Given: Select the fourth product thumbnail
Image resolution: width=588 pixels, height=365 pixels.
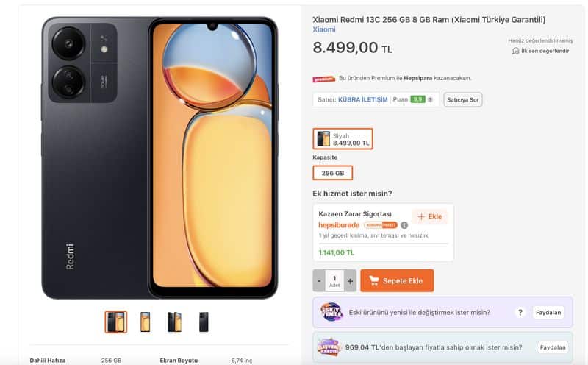Looking at the screenshot, I should pyautogui.click(x=204, y=322).
